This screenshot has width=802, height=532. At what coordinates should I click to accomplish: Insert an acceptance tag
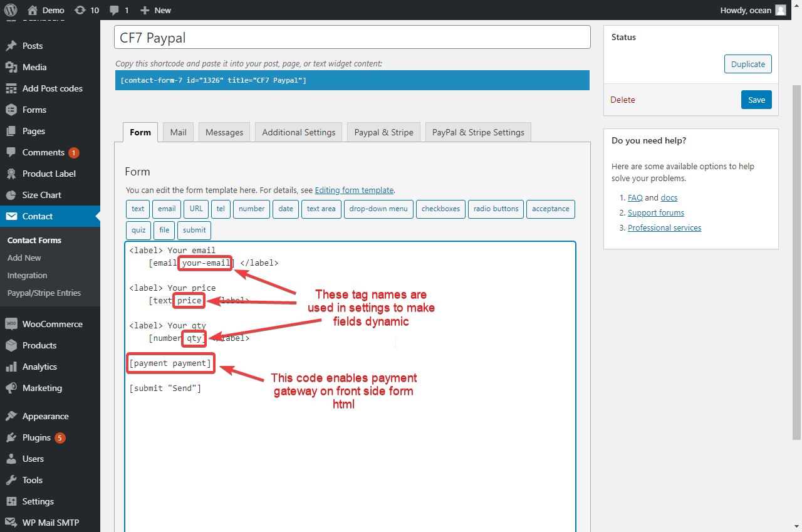click(551, 209)
